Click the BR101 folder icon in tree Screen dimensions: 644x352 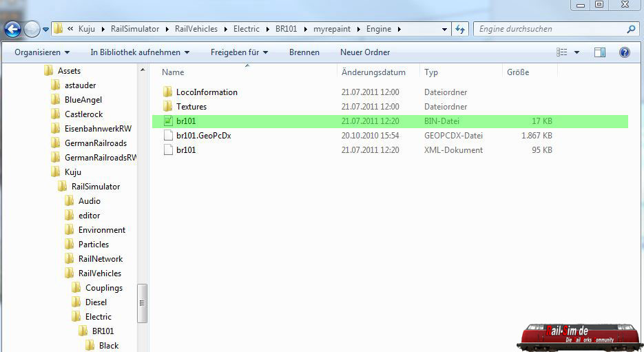click(x=83, y=331)
